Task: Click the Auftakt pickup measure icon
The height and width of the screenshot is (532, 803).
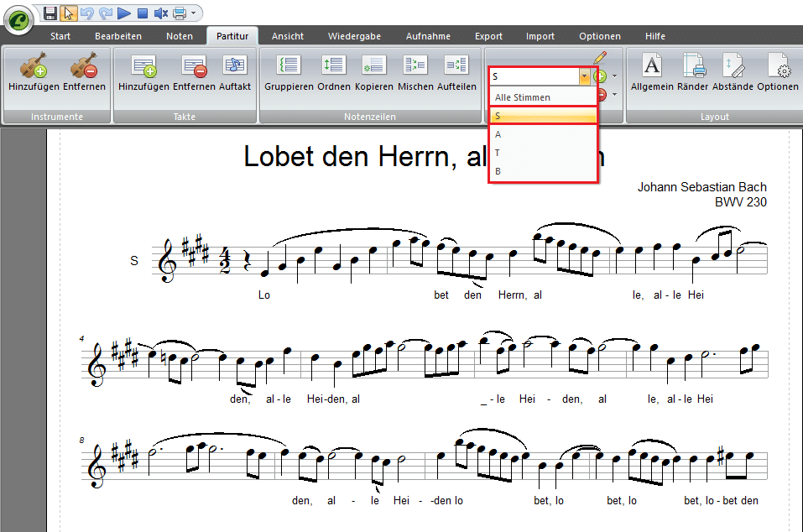Action: (x=234, y=65)
